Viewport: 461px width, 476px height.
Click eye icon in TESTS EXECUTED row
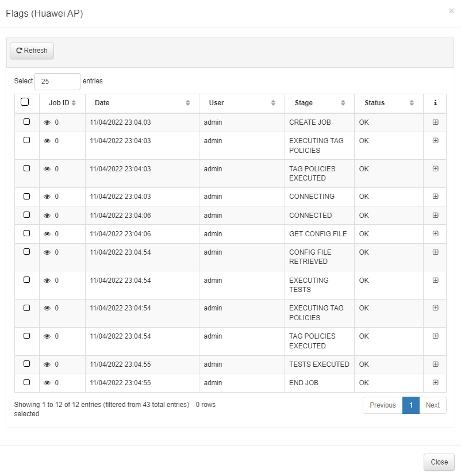pos(47,364)
